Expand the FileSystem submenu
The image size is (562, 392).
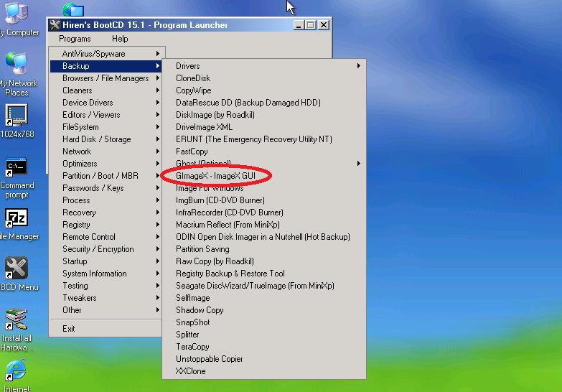[x=106, y=127]
